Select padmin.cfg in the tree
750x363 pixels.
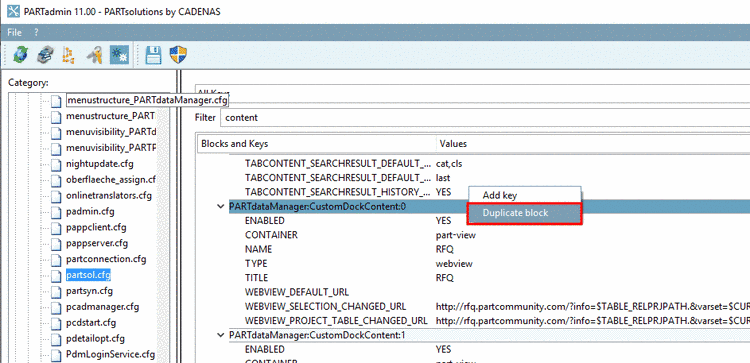pyautogui.click(x=90, y=211)
